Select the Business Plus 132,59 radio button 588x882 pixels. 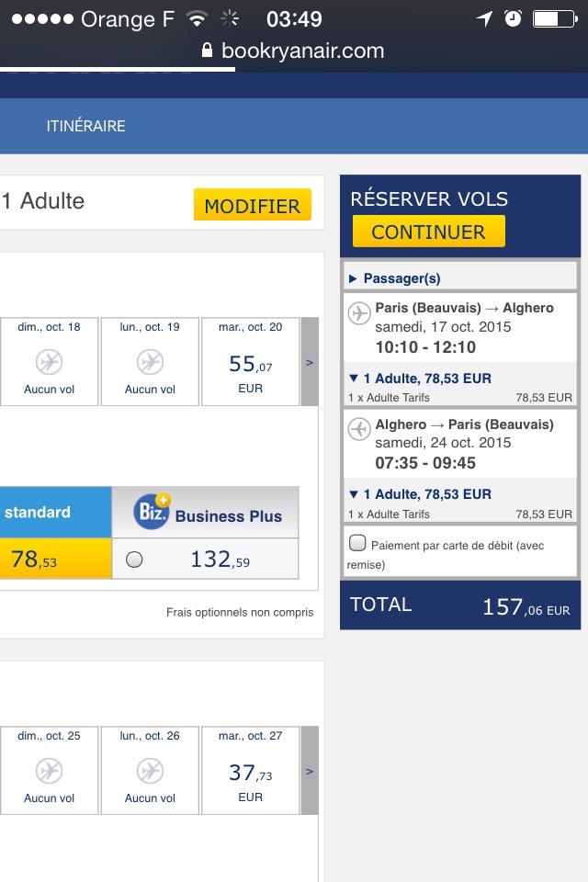[x=134, y=560]
